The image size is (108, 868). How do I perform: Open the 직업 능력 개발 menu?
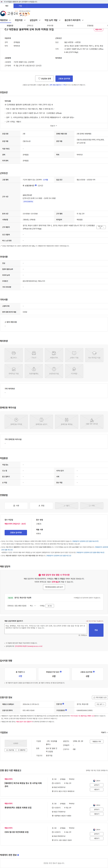tap(52, 20)
